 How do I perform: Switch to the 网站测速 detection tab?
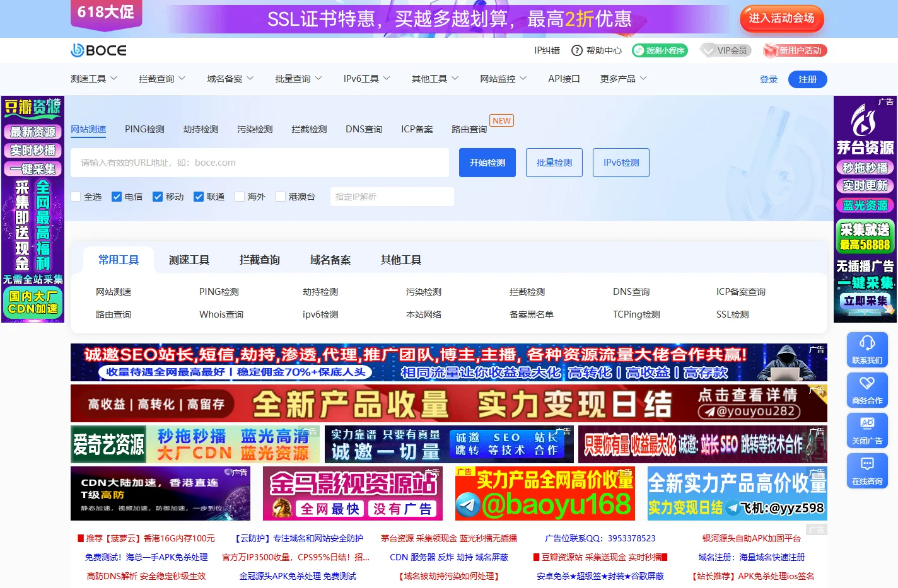click(88, 129)
